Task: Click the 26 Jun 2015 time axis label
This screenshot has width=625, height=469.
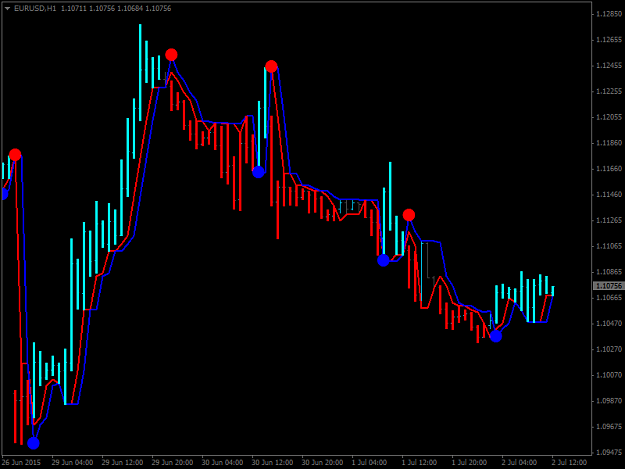Action: pyautogui.click(x=22, y=463)
